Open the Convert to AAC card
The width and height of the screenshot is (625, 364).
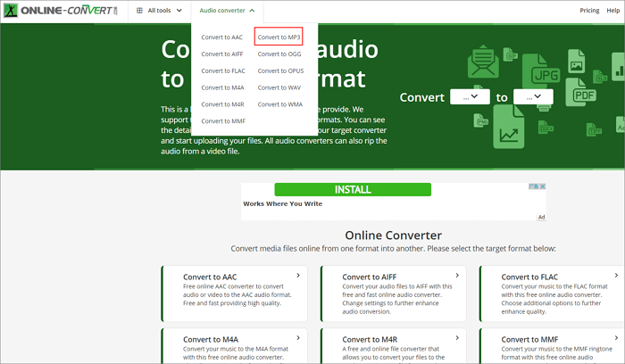[x=234, y=294]
